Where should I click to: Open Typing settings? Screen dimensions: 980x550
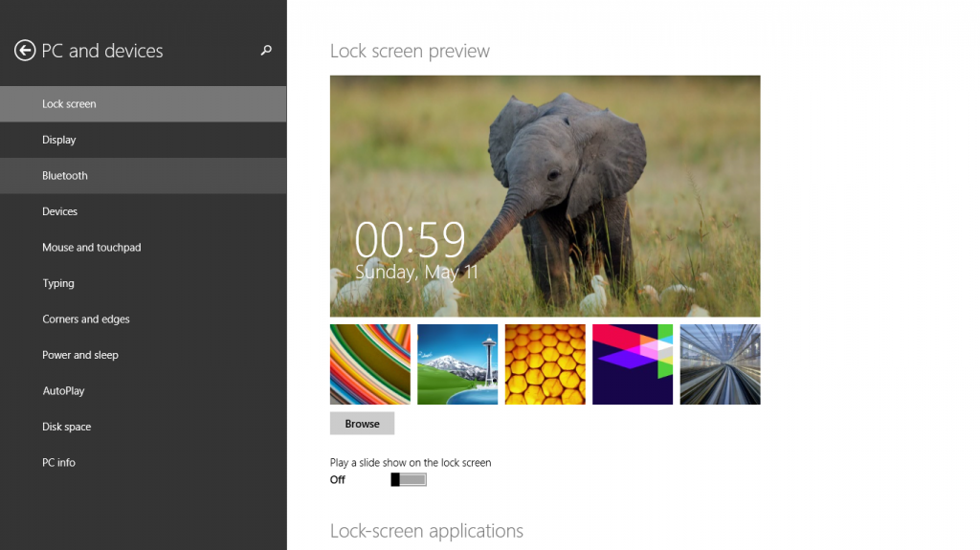[x=144, y=283]
